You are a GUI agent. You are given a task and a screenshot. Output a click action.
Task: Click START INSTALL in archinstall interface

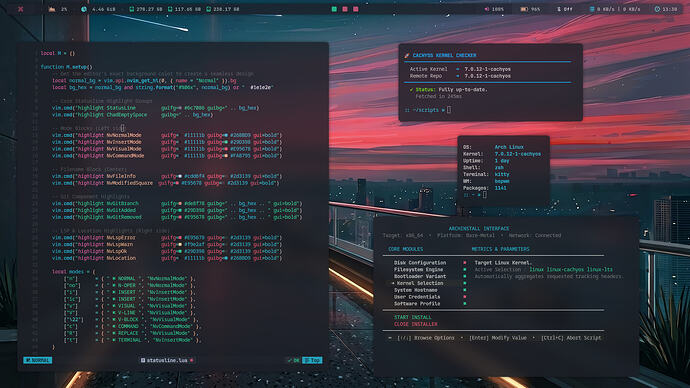(x=413, y=317)
